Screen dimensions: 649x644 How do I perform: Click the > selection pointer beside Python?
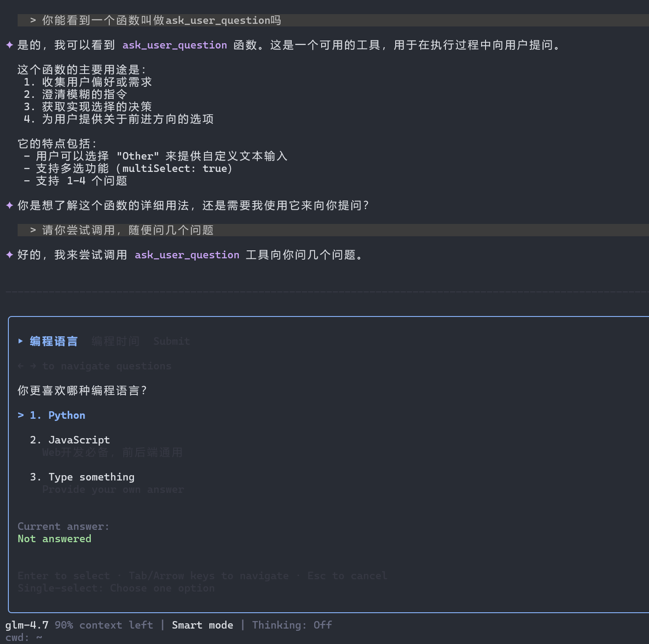coord(21,415)
